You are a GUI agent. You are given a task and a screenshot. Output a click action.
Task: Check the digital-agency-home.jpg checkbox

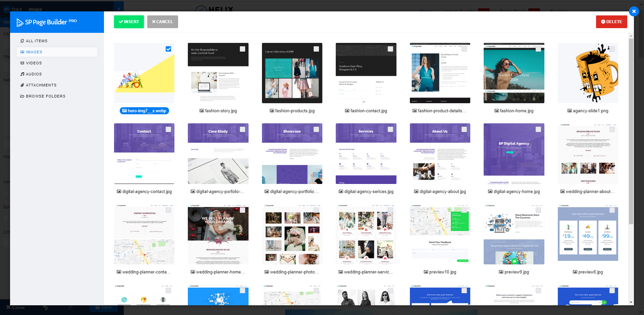pyautogui.click(x=538, y=129)
